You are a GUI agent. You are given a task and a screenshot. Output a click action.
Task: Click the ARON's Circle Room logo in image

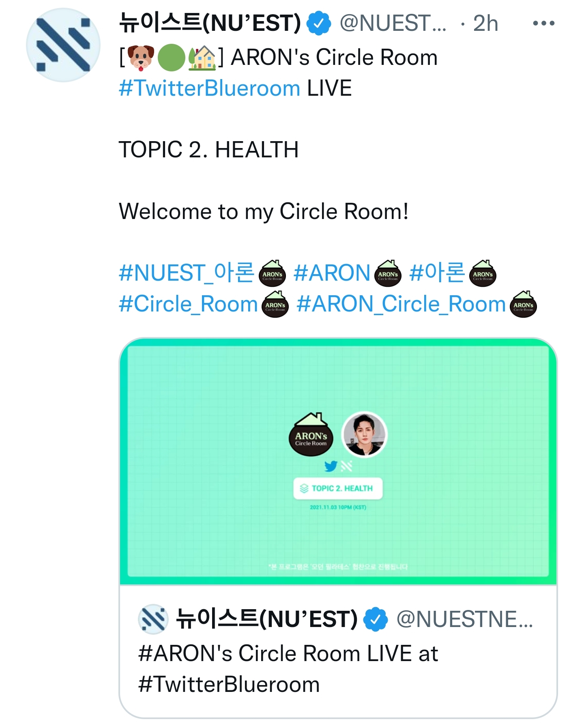(x=311, y=434)
